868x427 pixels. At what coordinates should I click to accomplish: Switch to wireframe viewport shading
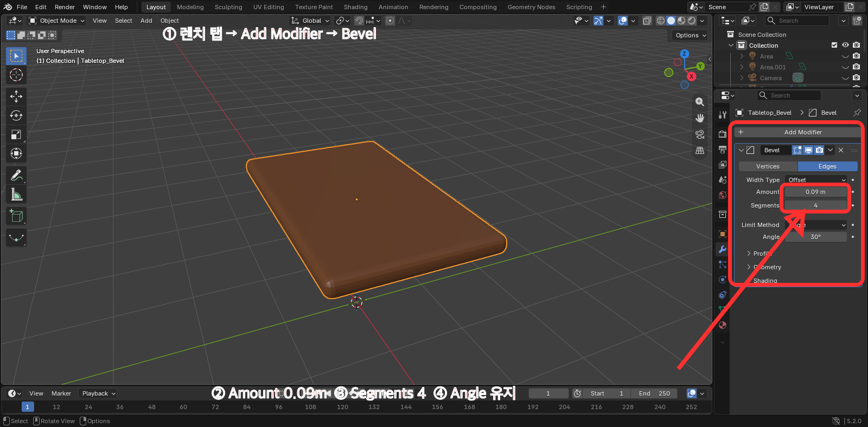click(x=661, y=21)
